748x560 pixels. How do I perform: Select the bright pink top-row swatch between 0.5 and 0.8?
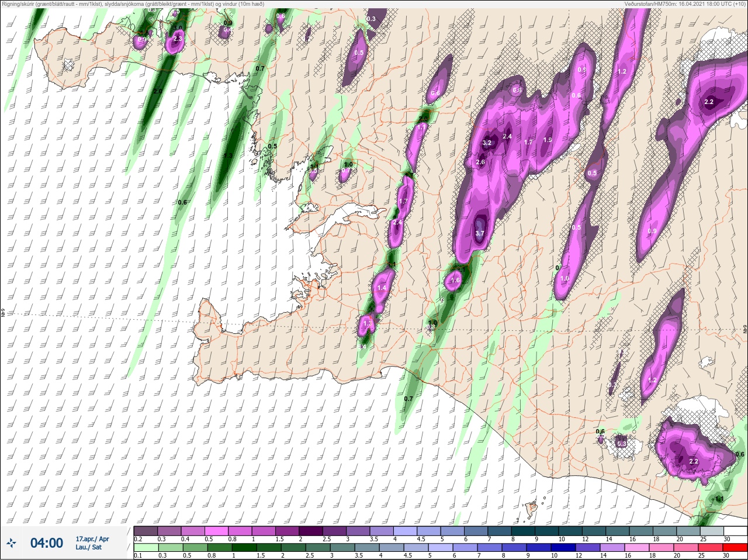tap(216, 530)
